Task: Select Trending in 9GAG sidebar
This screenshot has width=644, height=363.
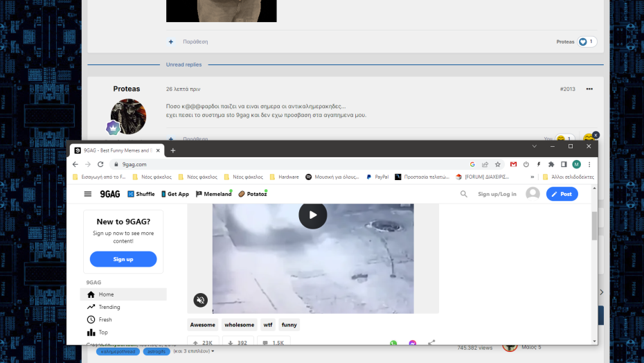Action: (x=123, y=307)
